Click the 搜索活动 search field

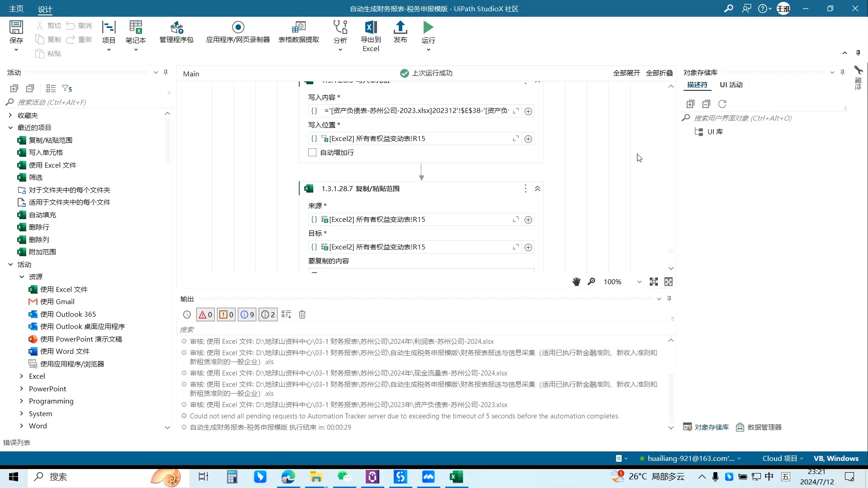coord(88,103)
